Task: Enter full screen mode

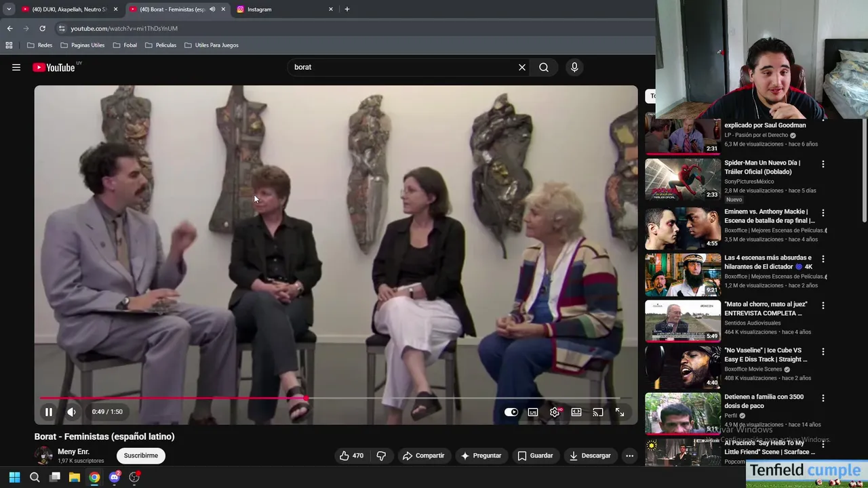Action: [x=620, y=412]
